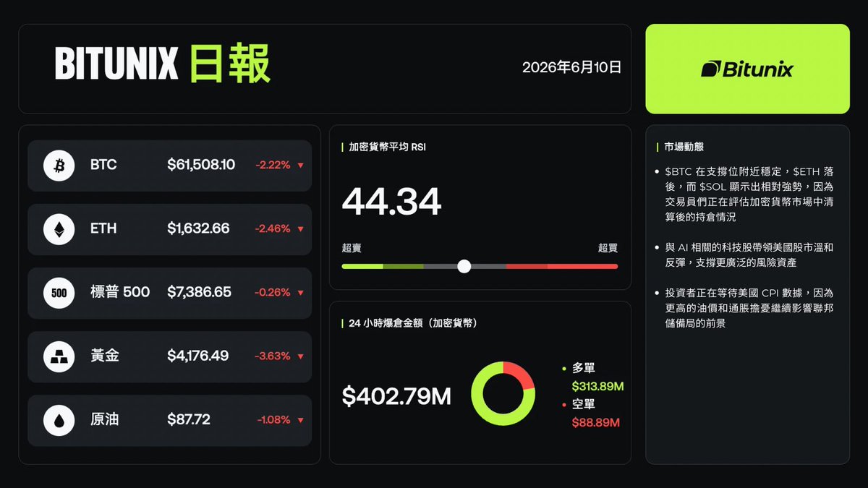Screen dimensions: 868x488
Task: Click the 超賣 label under RSI
Action: click(x=352, y=248)
